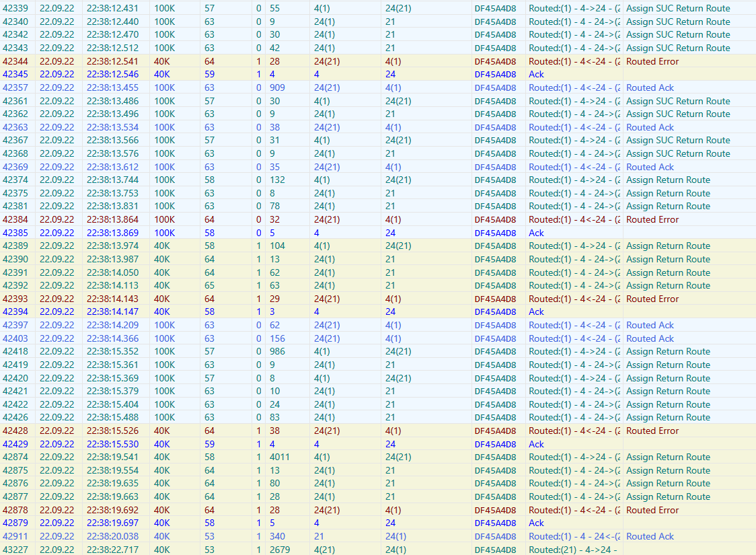Click Routed Ack on row 42397

(650, 325)
